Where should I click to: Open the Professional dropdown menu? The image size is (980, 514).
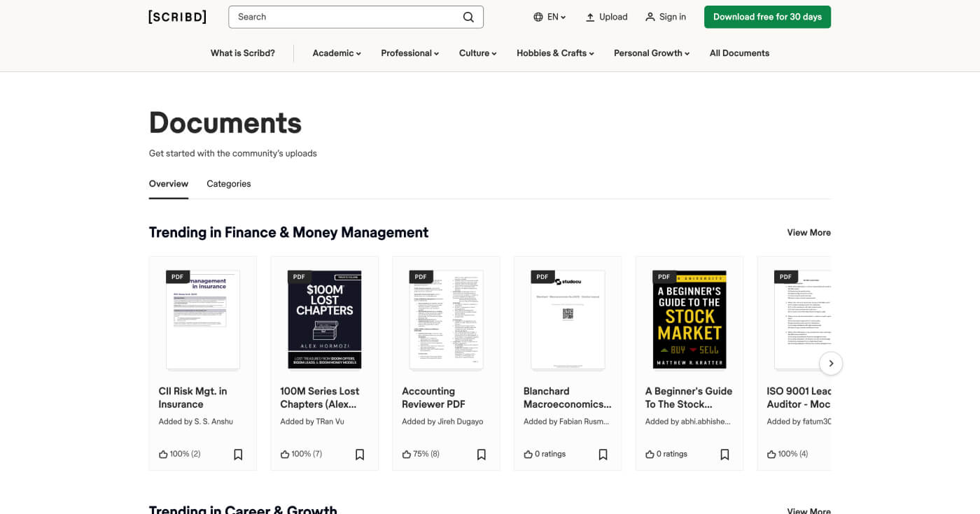tap(409, 52)
